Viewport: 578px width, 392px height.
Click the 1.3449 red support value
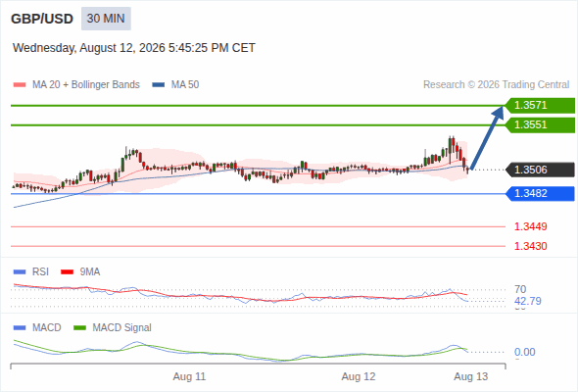point(530,226)
